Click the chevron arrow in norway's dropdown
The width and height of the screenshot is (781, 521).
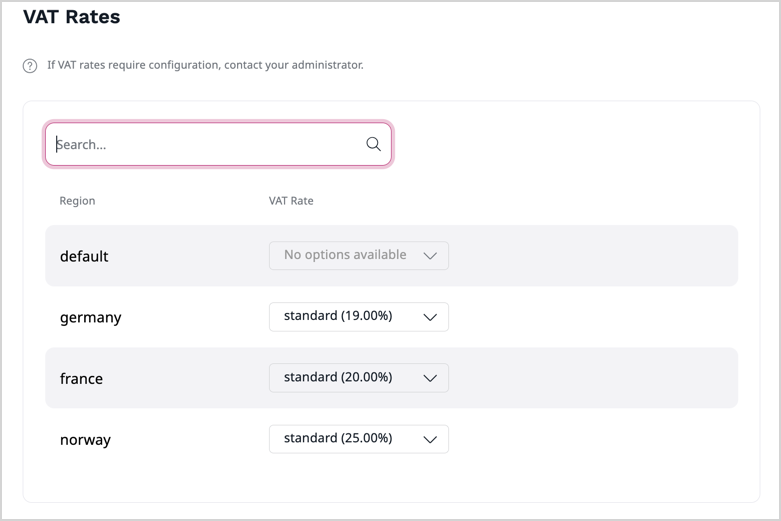pyautogui.click(x=430, y=439)
